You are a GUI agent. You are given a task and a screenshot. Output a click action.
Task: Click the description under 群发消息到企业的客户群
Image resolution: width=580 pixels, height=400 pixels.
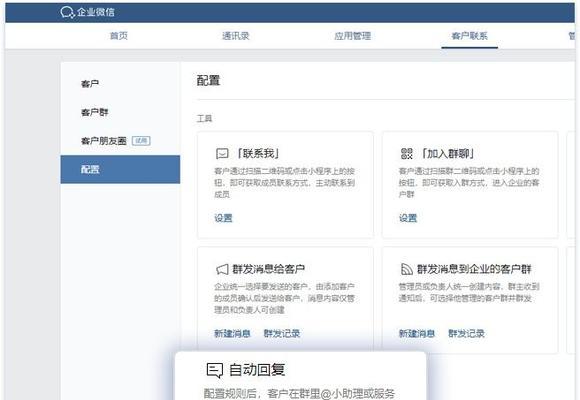[x=469, y=292]
